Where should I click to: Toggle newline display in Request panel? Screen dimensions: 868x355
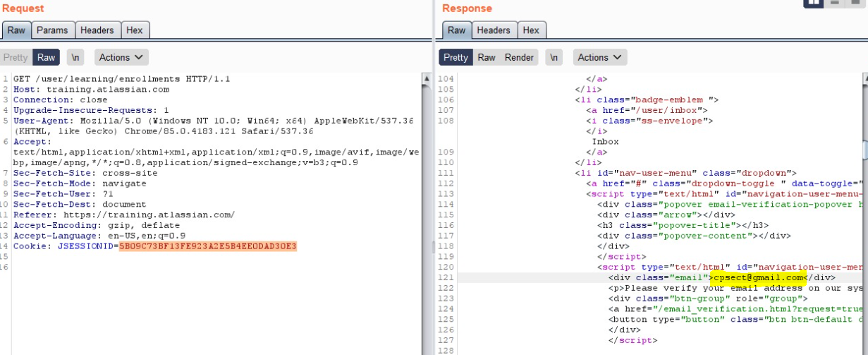[x=74, y=57]
